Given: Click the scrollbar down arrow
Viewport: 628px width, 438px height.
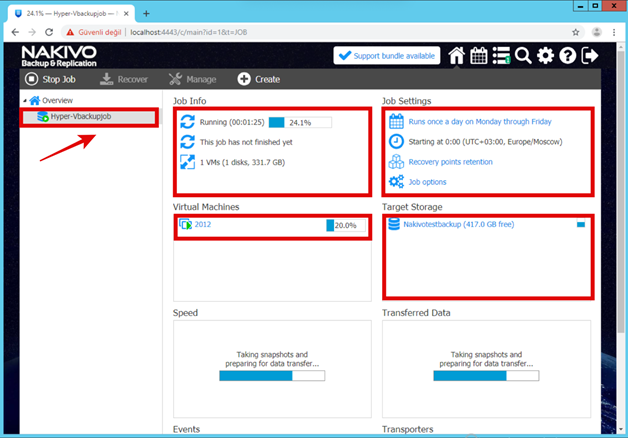Looking at the screenshot, I should click(x=621, y=429).
